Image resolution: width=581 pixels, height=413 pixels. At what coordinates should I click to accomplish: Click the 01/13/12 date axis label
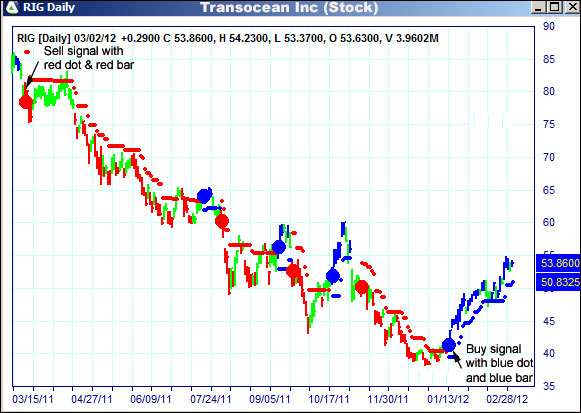(448, 400)
